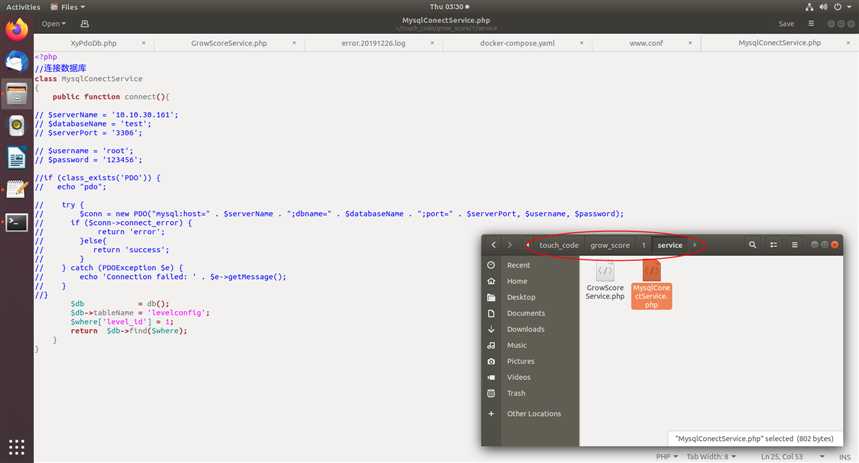Navigate to touch_code in path bar

click(559, 245)
